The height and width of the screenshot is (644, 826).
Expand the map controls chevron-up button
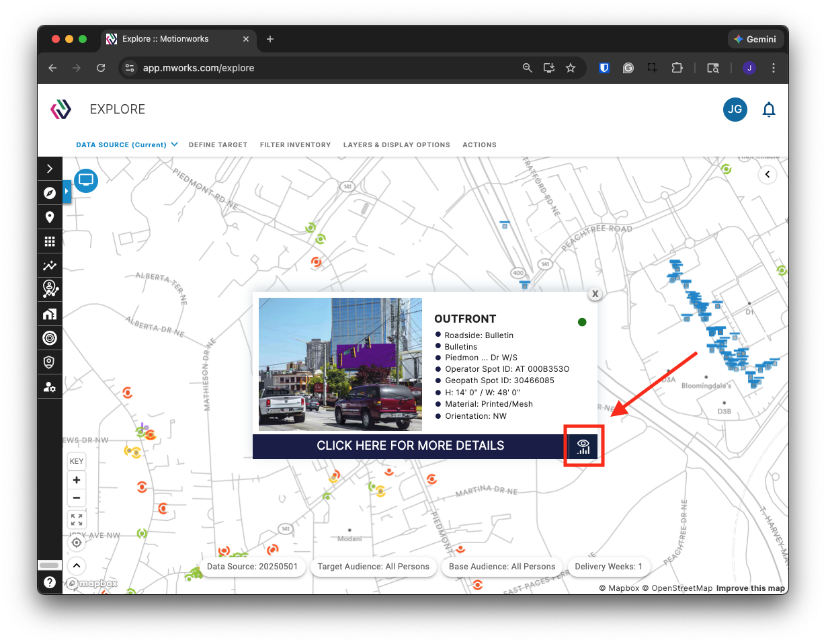pyautogui.click(x=77, y=565)
